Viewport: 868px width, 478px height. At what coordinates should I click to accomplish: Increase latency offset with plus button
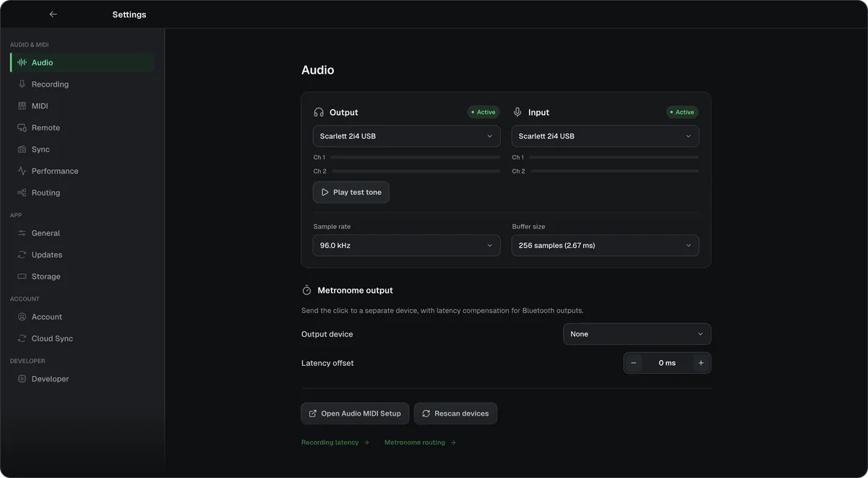tap(701, 363)
